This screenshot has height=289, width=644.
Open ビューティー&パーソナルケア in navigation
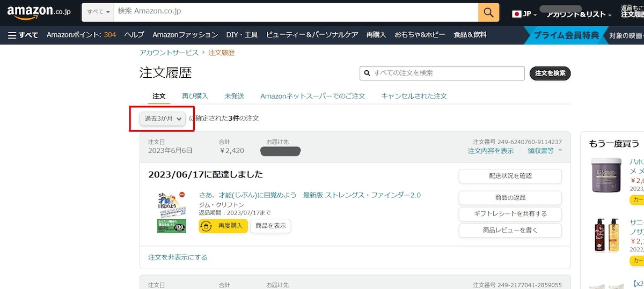click(x=312, y=35)
